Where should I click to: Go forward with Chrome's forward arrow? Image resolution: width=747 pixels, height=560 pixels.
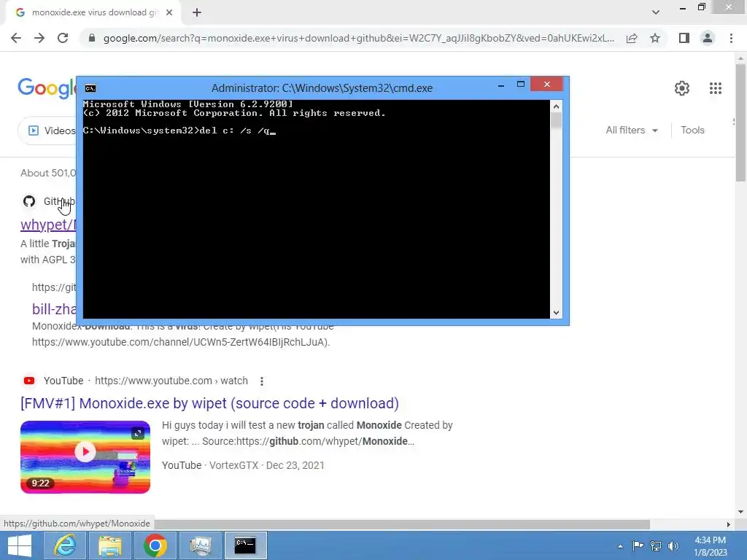tap(39, 38)
